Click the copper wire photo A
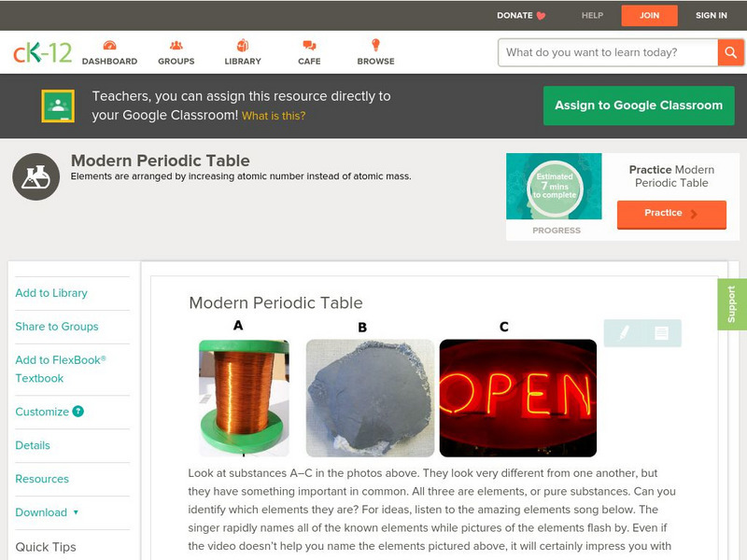The image size is (747, 560). pos(244,398)
